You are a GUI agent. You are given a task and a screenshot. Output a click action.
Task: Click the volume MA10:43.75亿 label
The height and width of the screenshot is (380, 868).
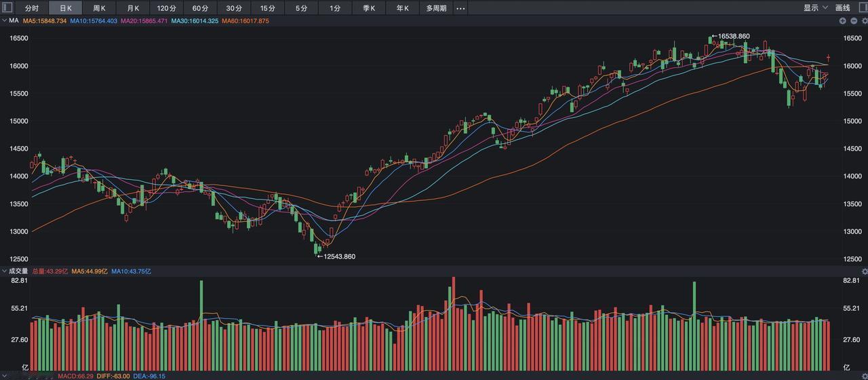pos(132,271)
